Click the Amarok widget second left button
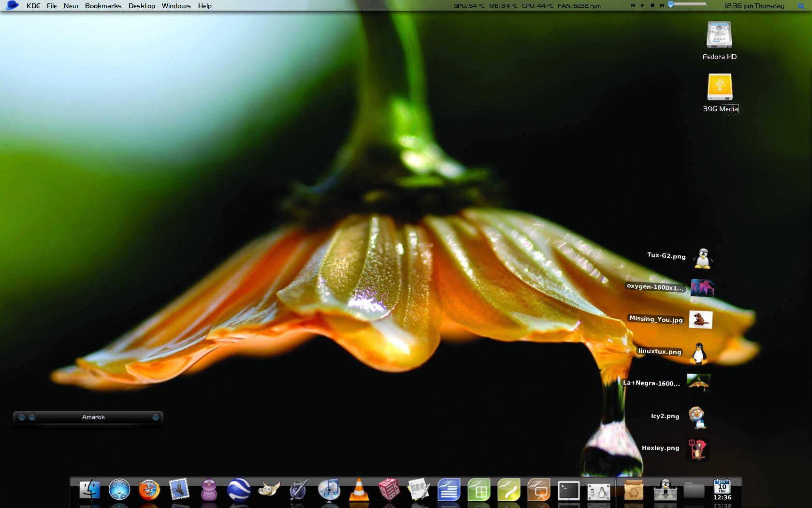This screenshot has width=812, height=508. tap(32, 417)
